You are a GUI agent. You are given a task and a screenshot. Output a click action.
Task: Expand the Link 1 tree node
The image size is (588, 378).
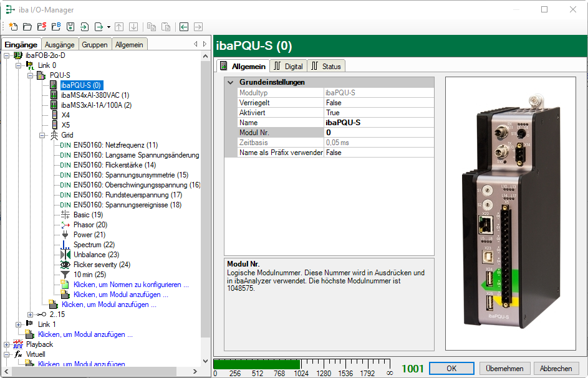click(x=18, y=324)
